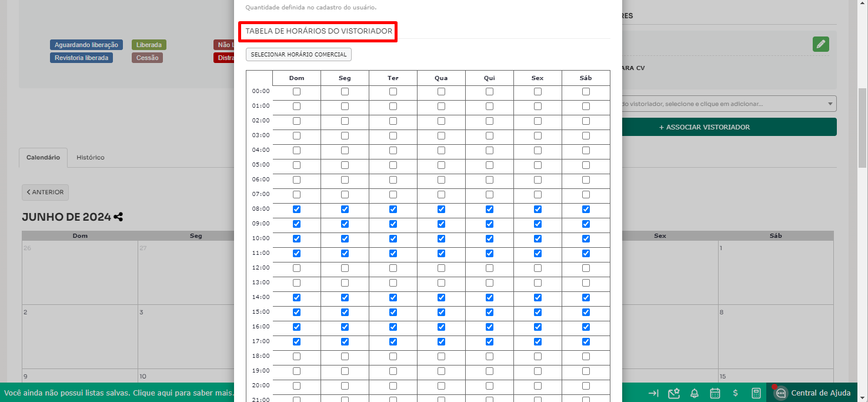Click the green pencil edit icon
The width and height of the screenshot is (868, 402).
click(821, 44)
